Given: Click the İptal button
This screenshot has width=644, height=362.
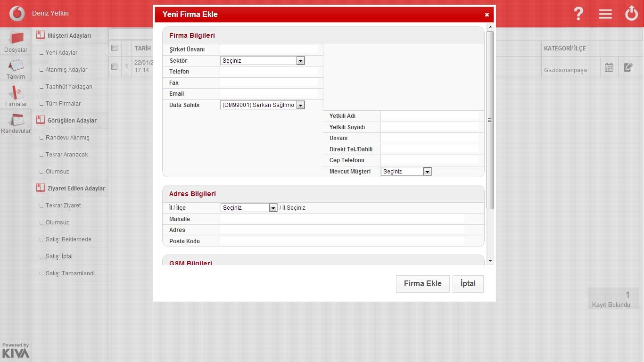Looking at the screenshot, I should 468,284.
